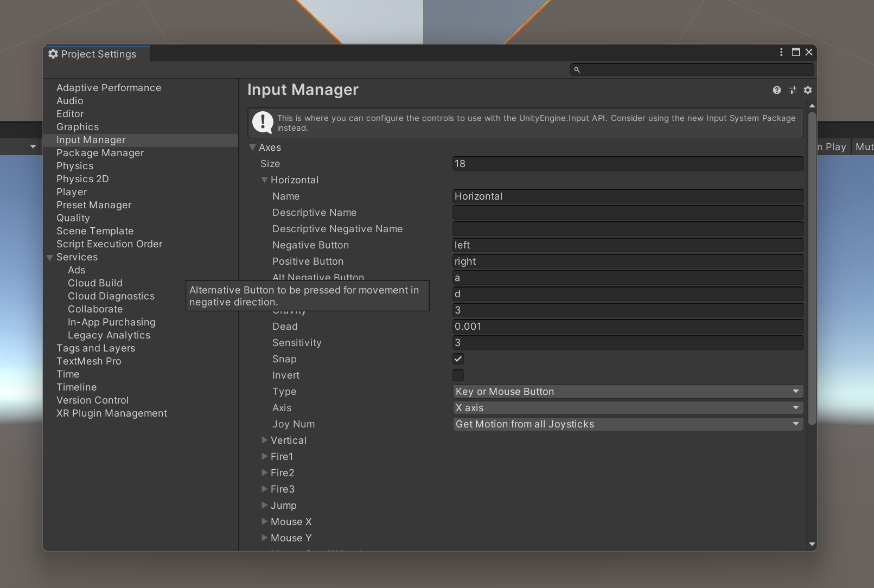Open Physics settings
The height and width of the screenshot is (588, 874).
[75, 166]
